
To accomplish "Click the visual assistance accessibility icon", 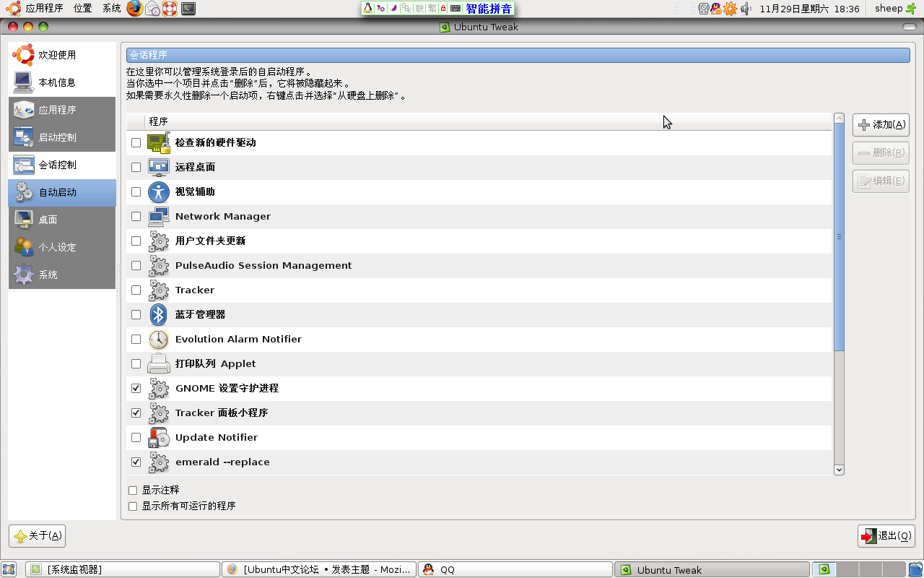I will coord(158,191).
